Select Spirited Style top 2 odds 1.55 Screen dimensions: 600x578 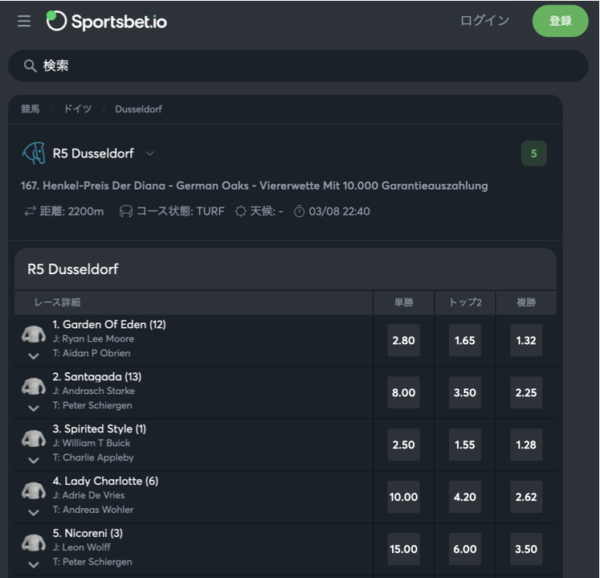click(464, 445)
